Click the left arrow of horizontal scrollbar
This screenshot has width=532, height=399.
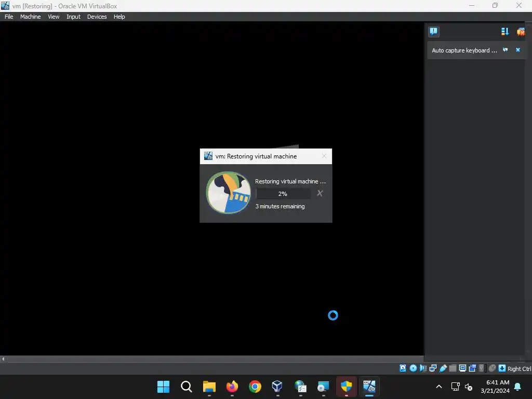tap(3, 359)
